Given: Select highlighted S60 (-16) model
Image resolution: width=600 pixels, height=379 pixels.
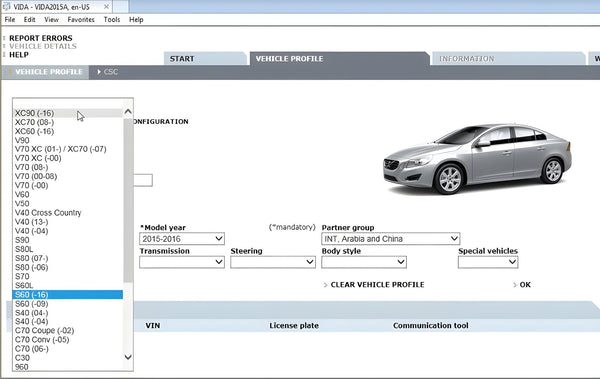Looking at the screenshot, I should point(68,295).
